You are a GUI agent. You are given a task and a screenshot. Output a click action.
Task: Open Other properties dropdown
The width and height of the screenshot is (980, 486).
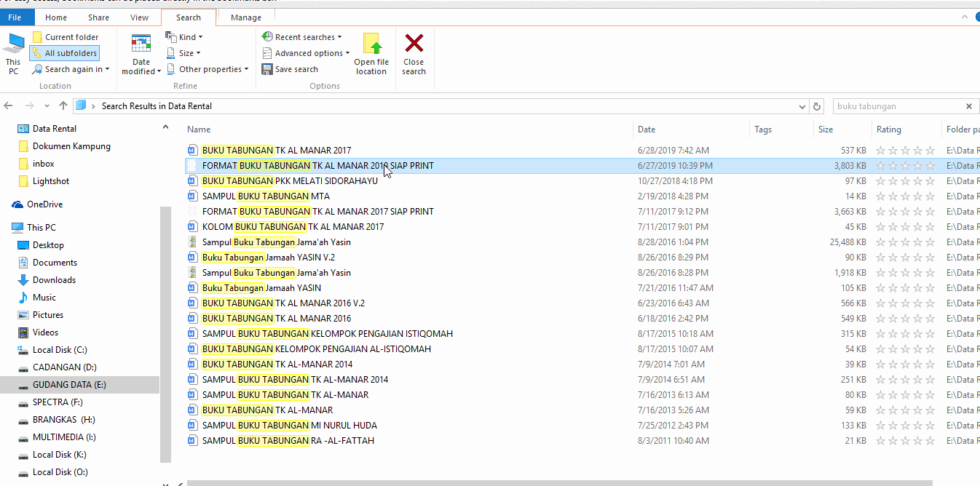pyautogui.click(x=208, y=69)
